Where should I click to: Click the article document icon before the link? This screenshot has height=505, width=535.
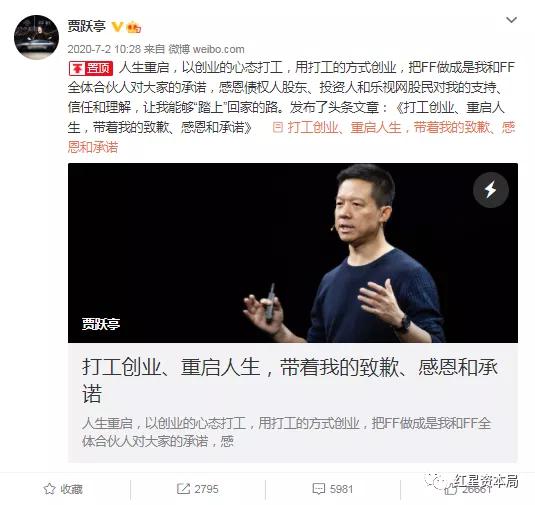tap(278, 128)
